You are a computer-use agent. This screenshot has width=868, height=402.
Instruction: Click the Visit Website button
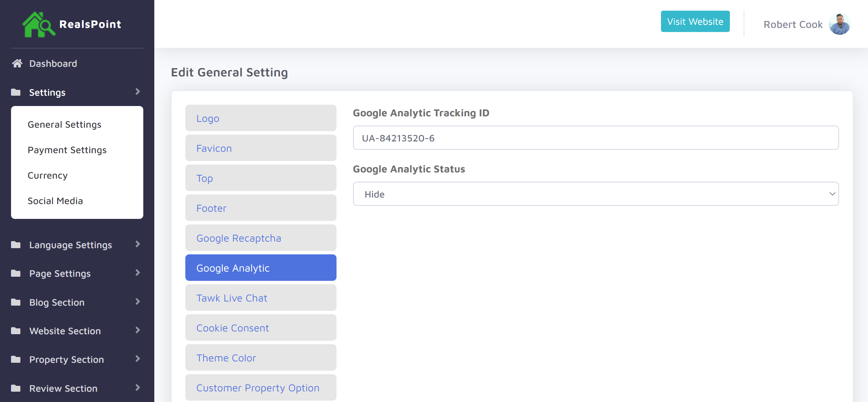click(695, 21)
